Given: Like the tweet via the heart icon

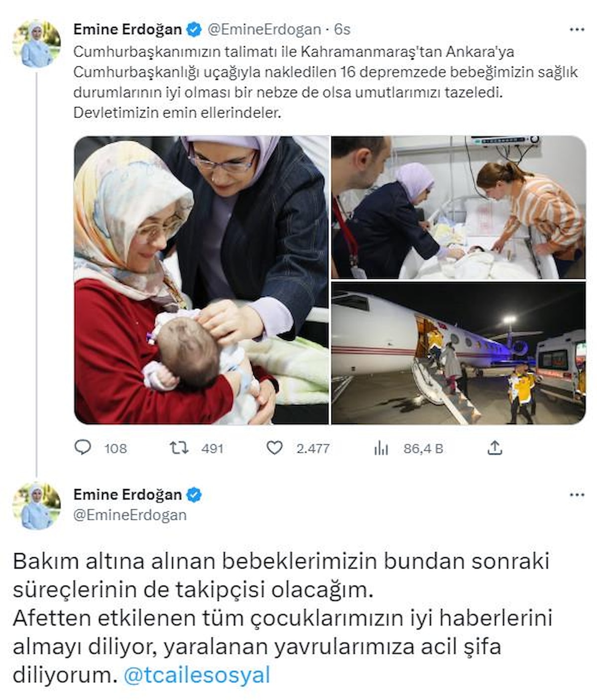Looking at the screenshot, I should [275, 448].
